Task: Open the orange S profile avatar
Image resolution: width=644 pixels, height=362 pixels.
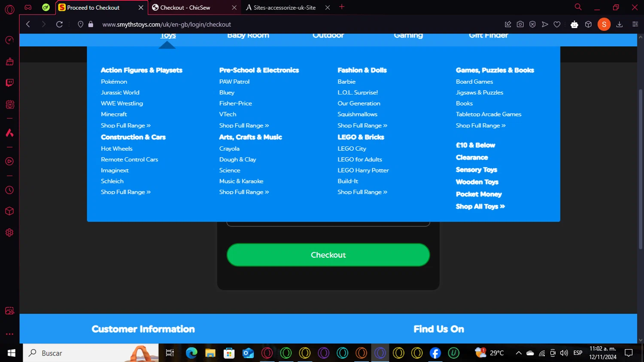Action: click(x=604, y=24)
